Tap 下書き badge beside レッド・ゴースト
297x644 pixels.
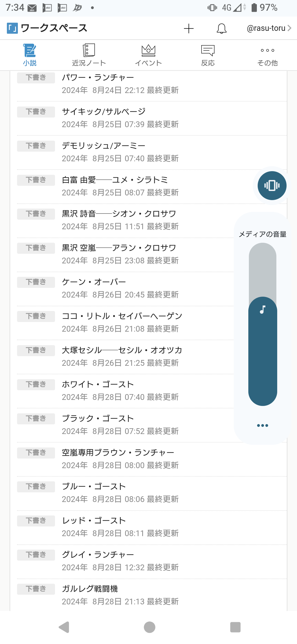36,521
